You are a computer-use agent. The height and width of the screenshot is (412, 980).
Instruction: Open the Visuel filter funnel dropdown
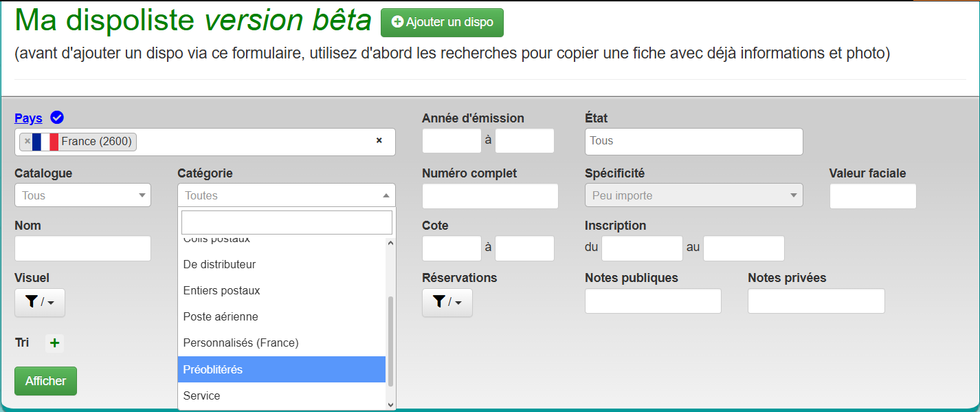click(x=40, y=303)
